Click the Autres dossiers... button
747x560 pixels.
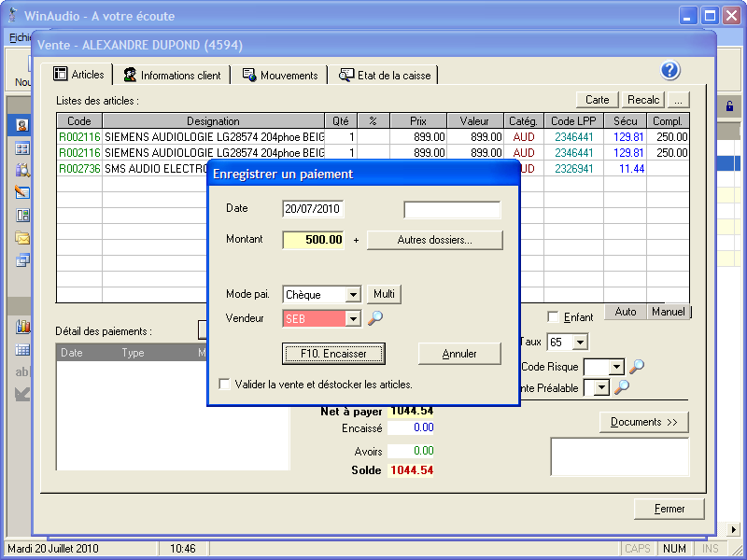(x=434, y=240)
